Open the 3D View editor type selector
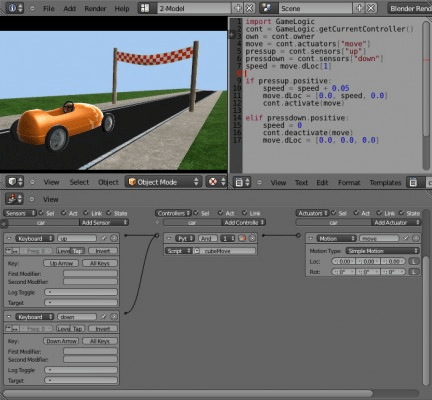Image resolution: width=432 pixels, height=400 pixels. (15, 182)
